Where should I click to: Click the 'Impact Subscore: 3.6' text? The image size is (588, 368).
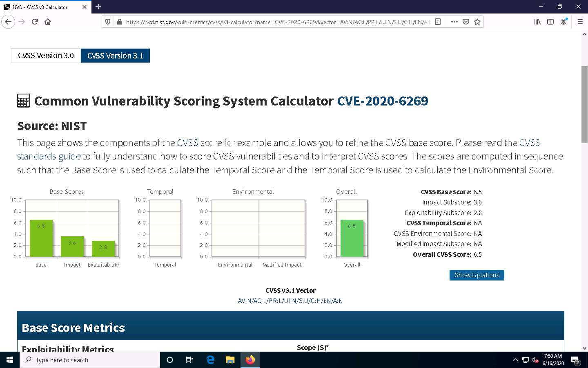pos(452,202)
